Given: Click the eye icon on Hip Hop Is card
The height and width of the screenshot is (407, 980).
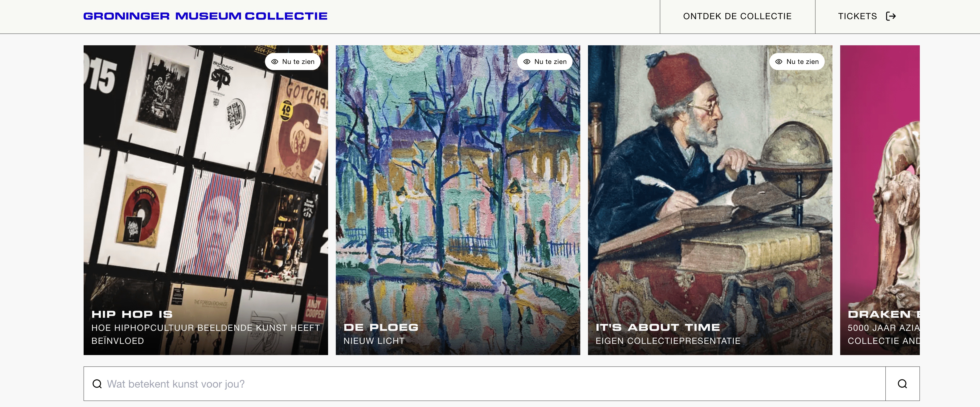Looking at the screenshot, I should (x=275, y=62).
